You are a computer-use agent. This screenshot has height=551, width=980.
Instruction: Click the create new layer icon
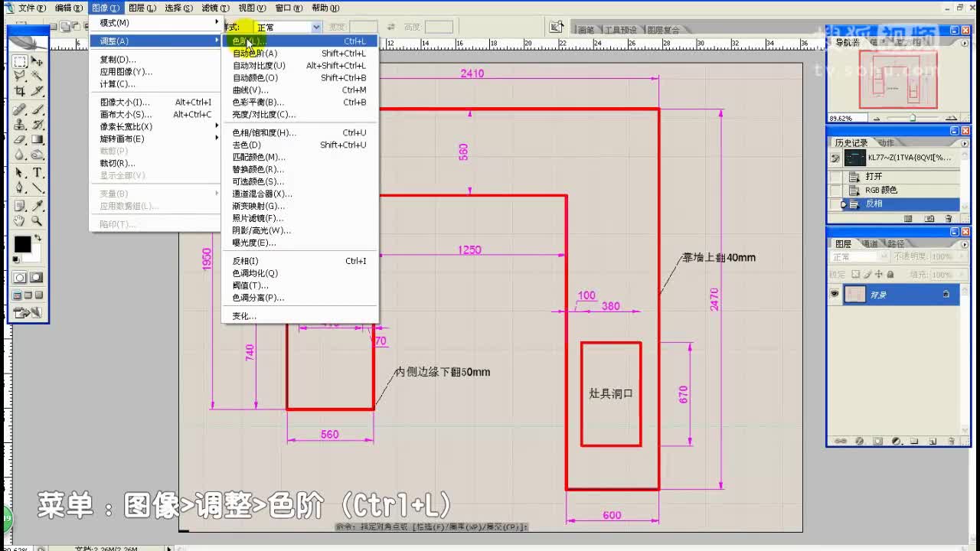pos(932,441)
